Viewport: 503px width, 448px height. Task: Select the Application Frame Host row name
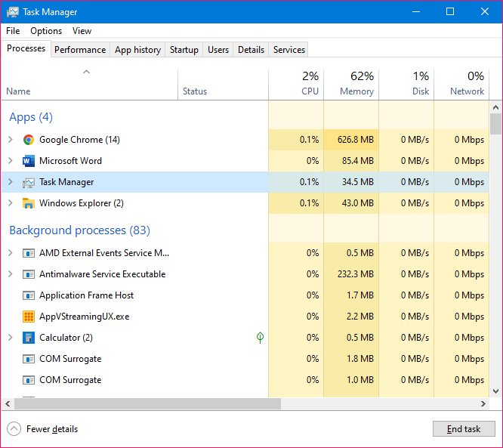click(x=86, y=295)
